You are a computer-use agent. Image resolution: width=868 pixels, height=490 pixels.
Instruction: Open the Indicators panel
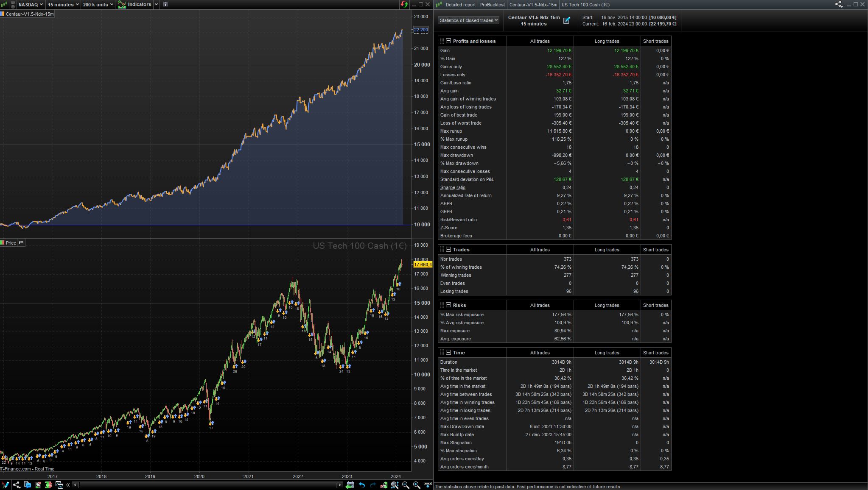134,5
